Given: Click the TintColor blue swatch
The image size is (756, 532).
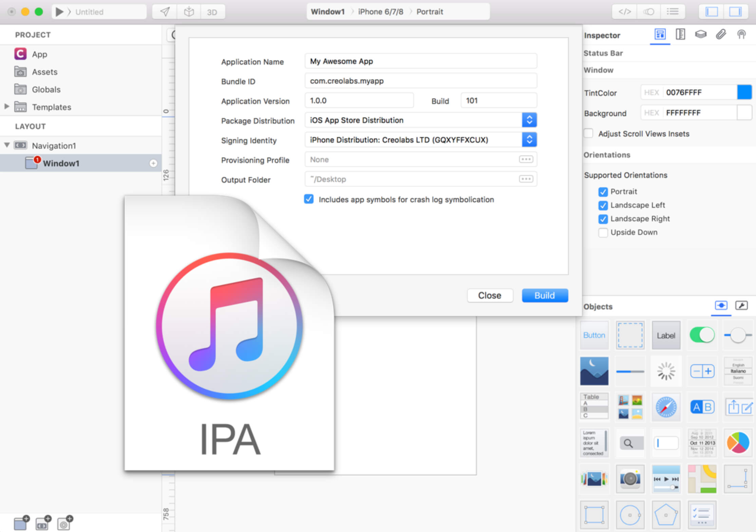Looking at the screenshot, I should (x=744, y=92).
